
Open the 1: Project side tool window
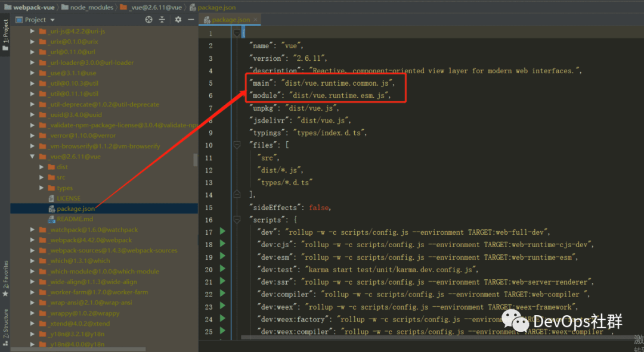coord(5,35)
